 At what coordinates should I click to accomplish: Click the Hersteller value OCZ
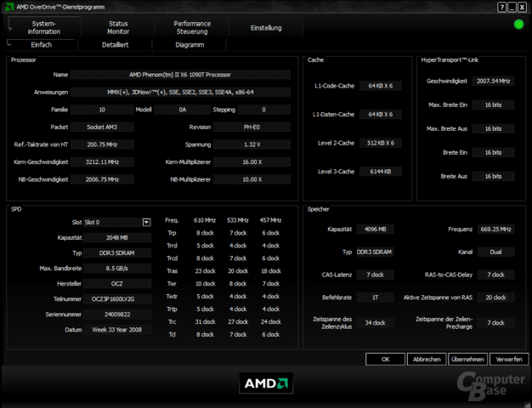[x=117, y=283]
